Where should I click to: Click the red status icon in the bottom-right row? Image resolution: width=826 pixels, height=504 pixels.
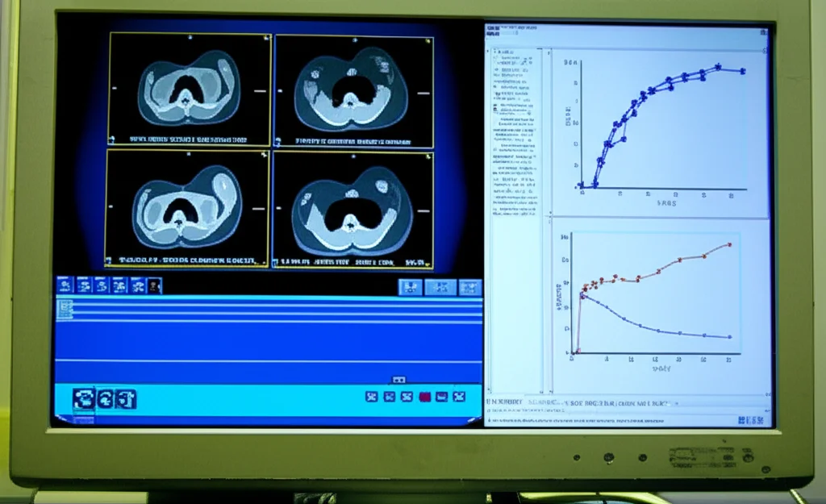pyautogui.click(x=424, y=397)
